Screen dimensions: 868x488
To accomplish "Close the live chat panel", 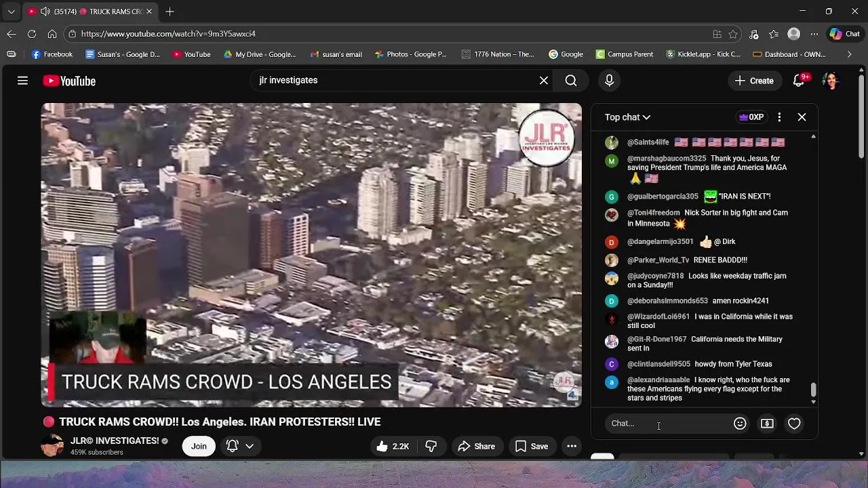I will click(x=802, y=117).
